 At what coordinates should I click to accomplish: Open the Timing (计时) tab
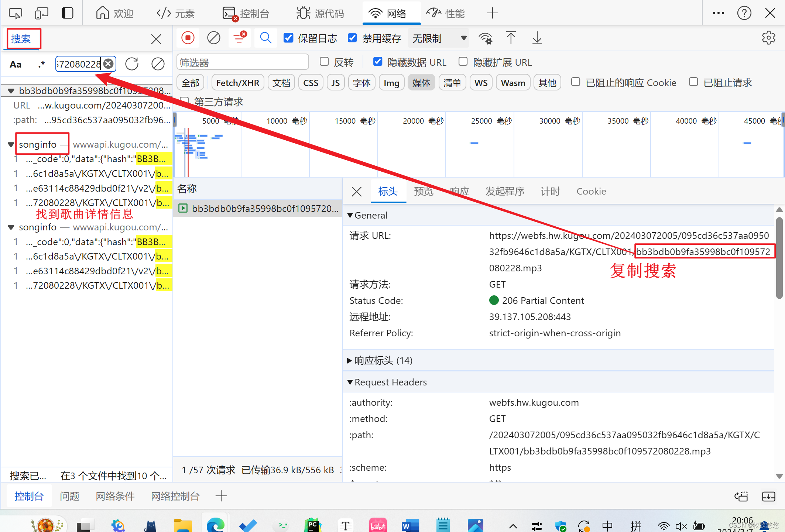(x=550, y=191)
